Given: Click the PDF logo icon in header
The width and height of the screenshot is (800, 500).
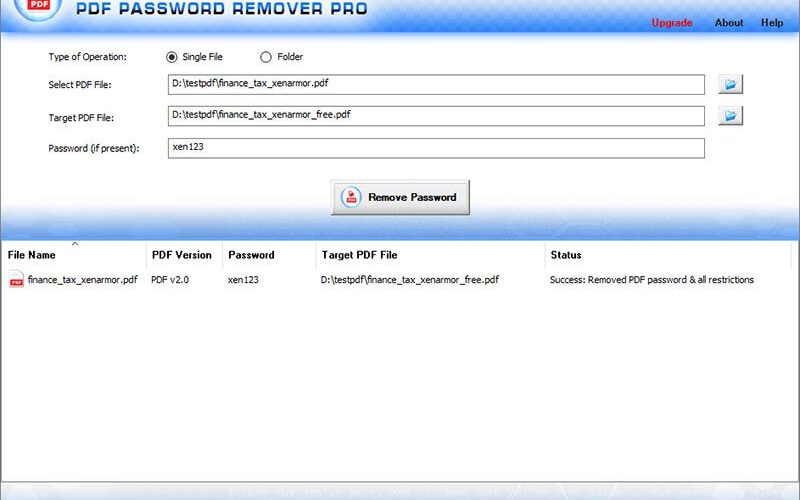Looking at the screenshot, I should [38, 7].
